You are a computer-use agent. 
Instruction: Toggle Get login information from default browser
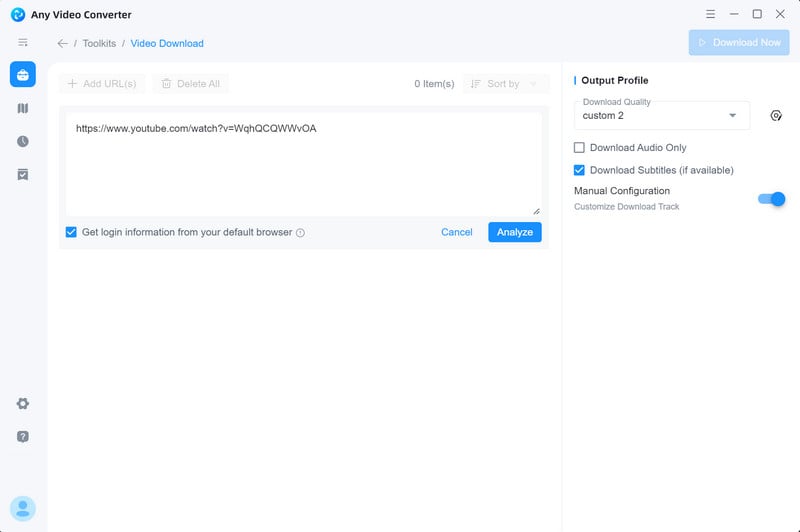[71, 232]
